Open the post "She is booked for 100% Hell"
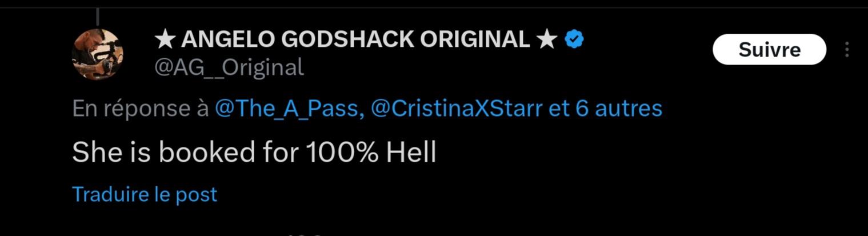 254,153
